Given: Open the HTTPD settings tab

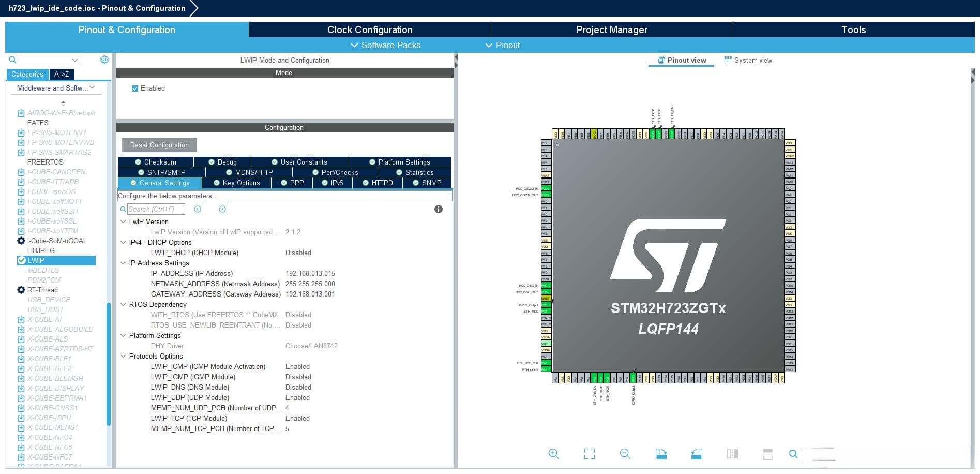Looking at the screenshot, I should pyautogui.click(x=378, y=183).
